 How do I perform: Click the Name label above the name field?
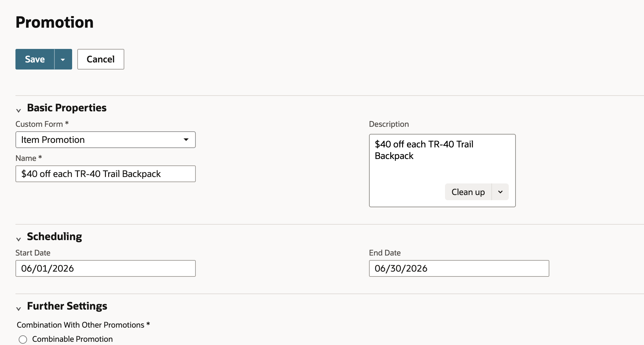[x=29, y=158]
